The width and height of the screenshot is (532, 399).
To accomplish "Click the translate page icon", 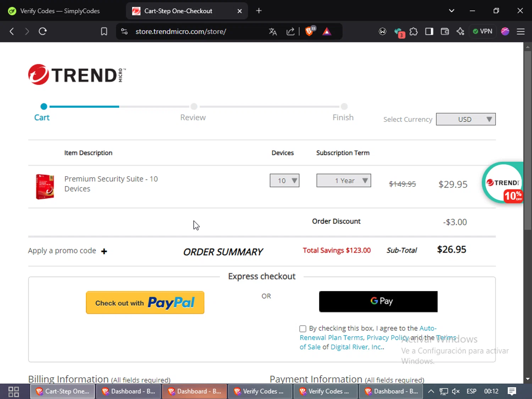I will click(x=273, y=32).
